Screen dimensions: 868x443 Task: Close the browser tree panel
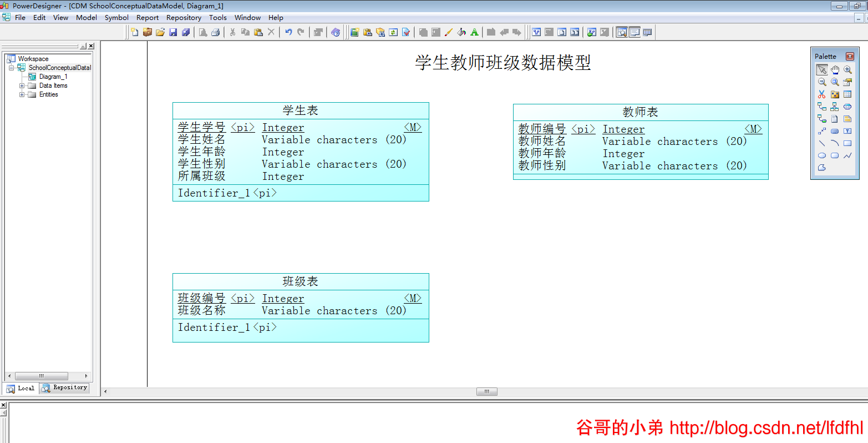(x=91, y=46)
